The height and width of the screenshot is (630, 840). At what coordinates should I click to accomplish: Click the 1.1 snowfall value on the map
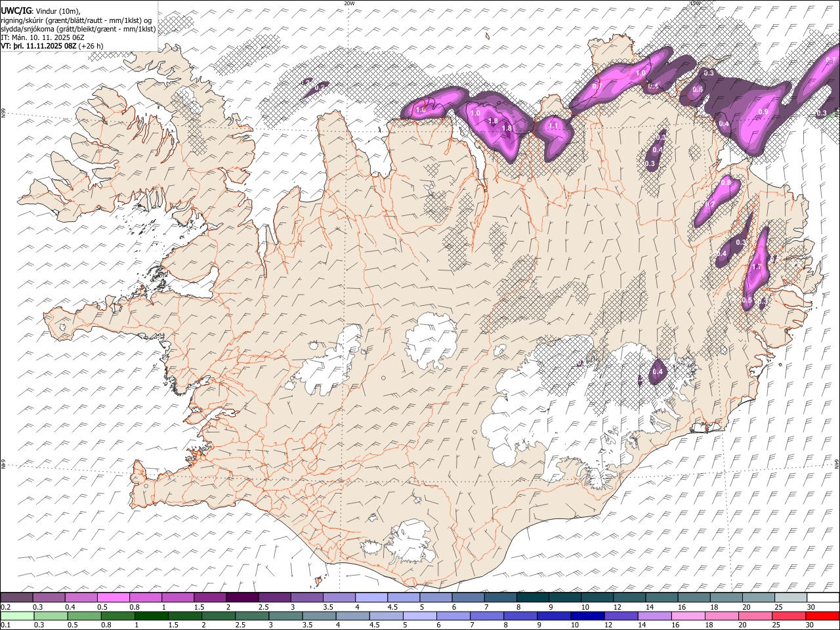[553, 127]
